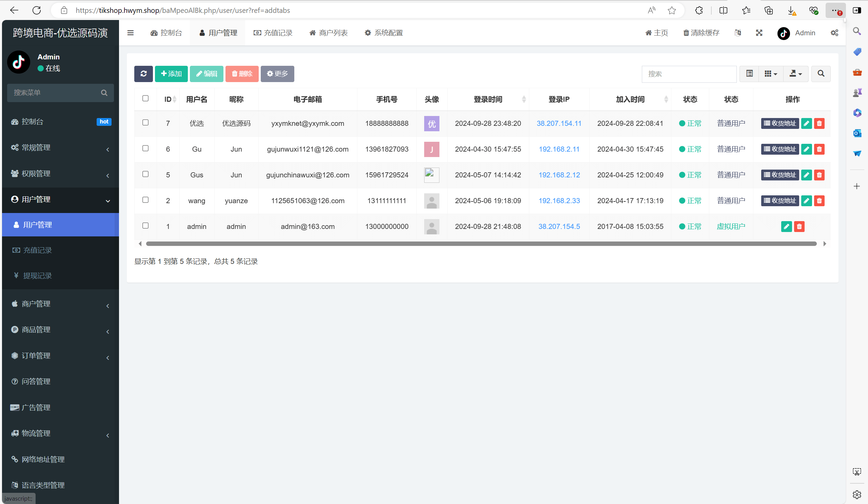The width and height of the screenshot is (868, 504).
Task: Click the refresh table icon button
Action: point(143,74)
